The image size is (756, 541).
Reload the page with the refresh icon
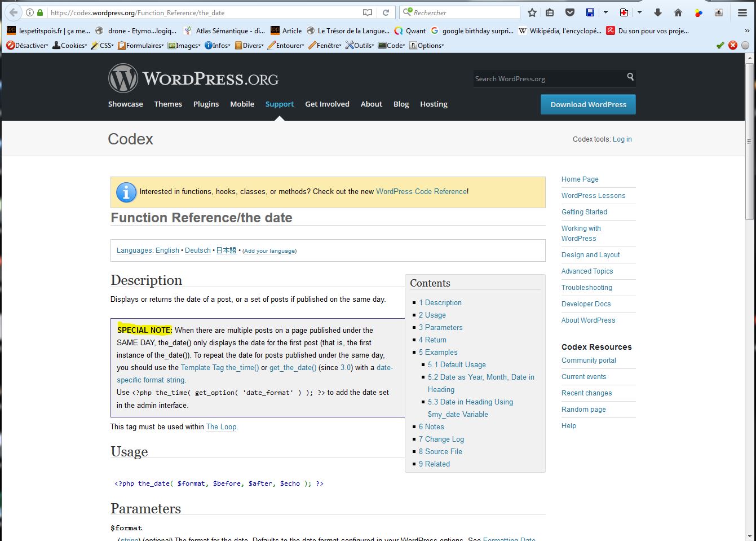click(386, 12)
